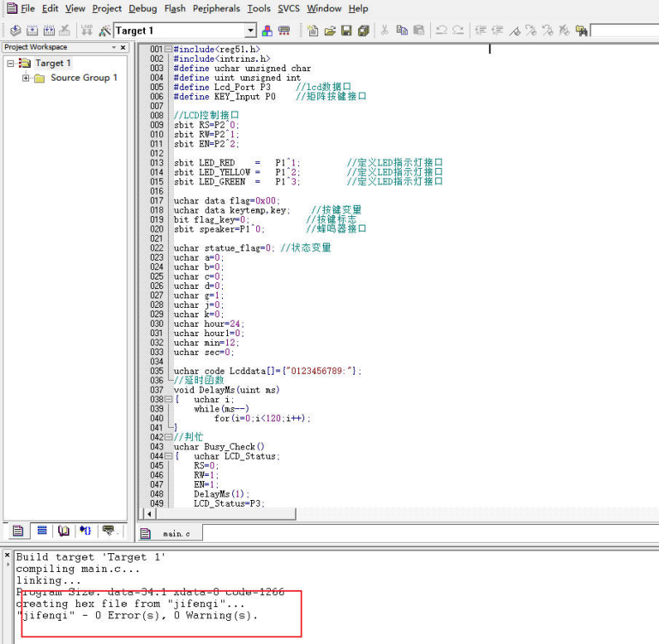Go to next bookmark icon
This screenshot has width=659, height=644.
point(531,30)
